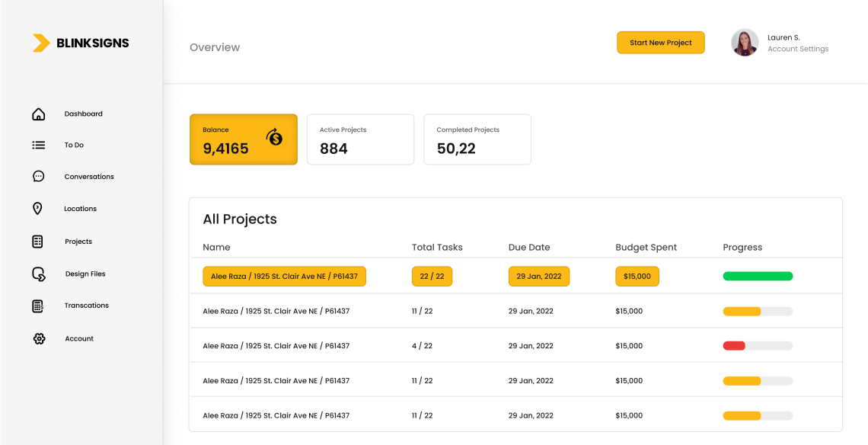
Task: Click the green full progress bar
Action: (758, 276)
